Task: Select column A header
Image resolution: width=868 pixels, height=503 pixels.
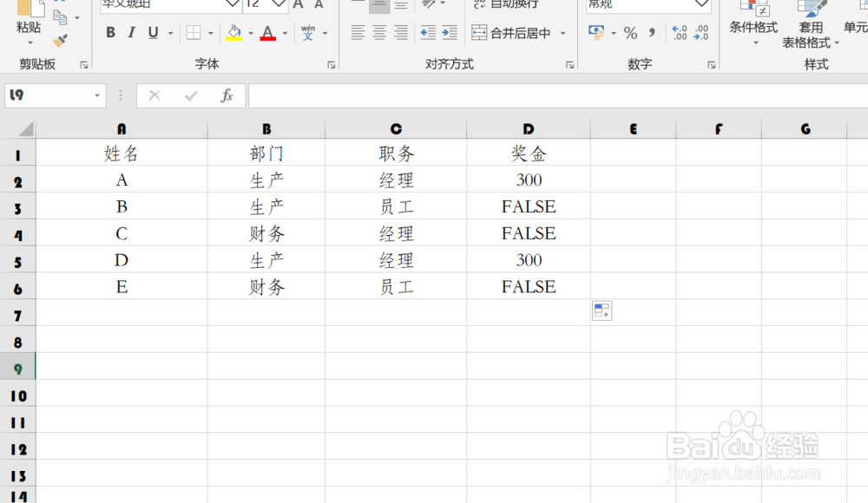Action: pyautogui.click(x=122, y=129)
